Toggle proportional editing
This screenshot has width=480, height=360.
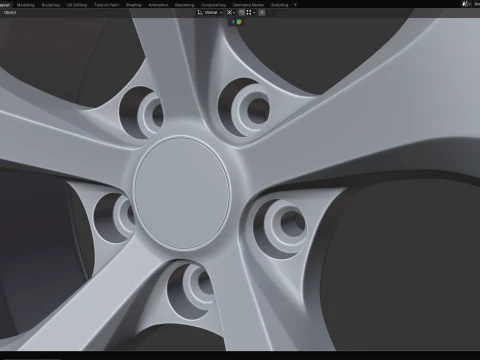click(x=262, y=13)
